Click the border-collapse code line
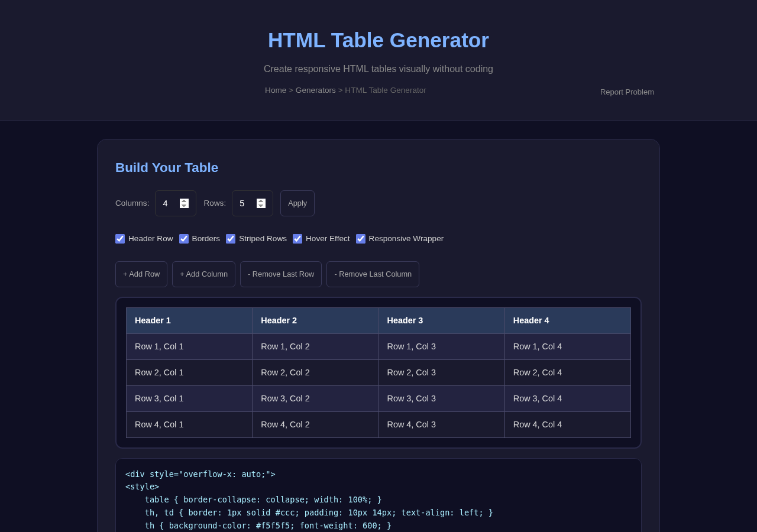 coord(263,499)
